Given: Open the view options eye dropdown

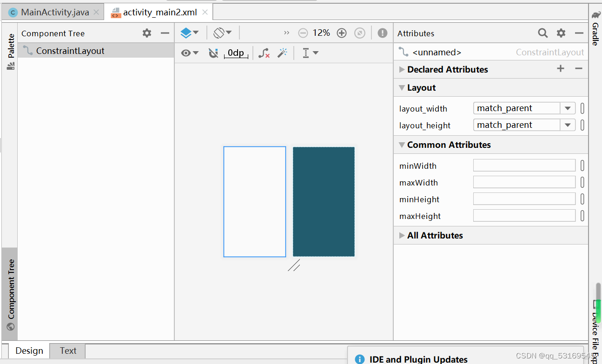Looking at the screenshot, I should click(190, 53).
